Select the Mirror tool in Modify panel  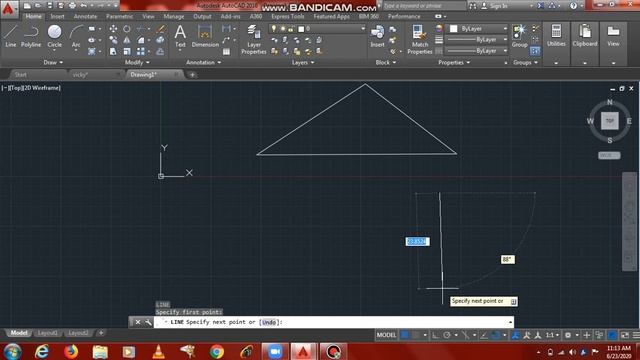point(127,40)
